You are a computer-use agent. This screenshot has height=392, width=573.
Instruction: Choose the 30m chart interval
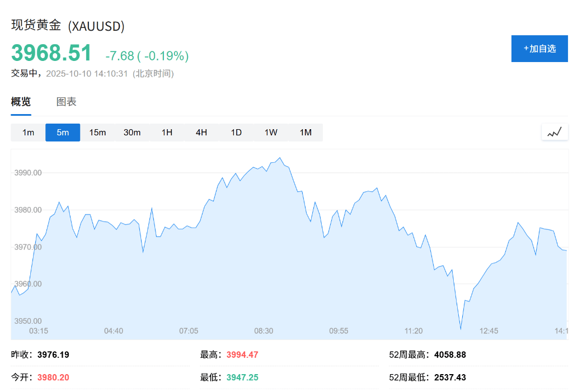(x=132, y=133)
